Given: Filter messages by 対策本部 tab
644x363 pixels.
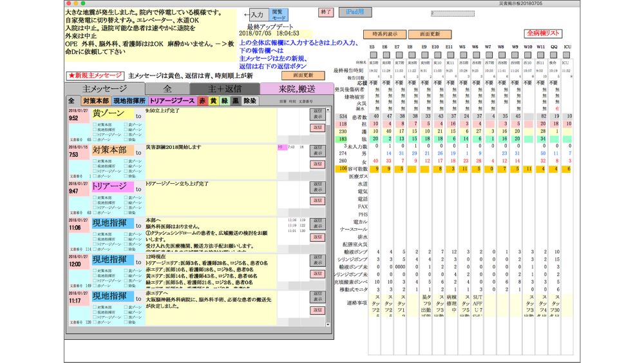Looking at the screenshot, I should [96, 101].
